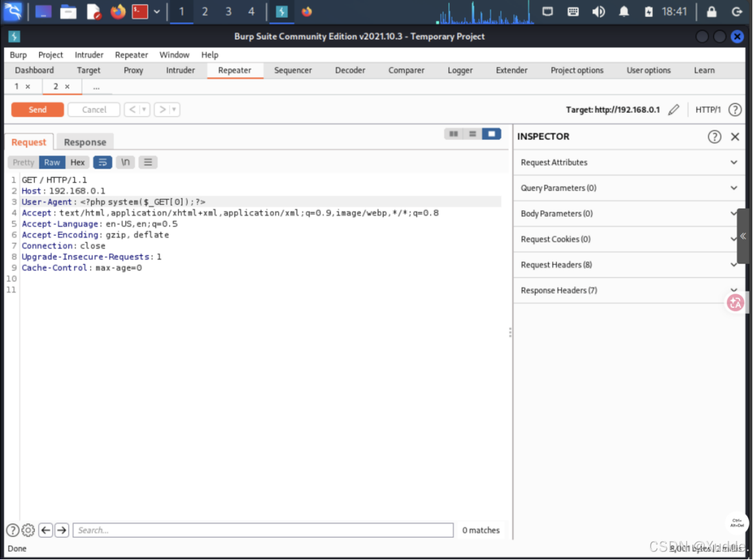753x560 pixels.
Task: Open the Window menu
Action: click(x=175, y=55)
